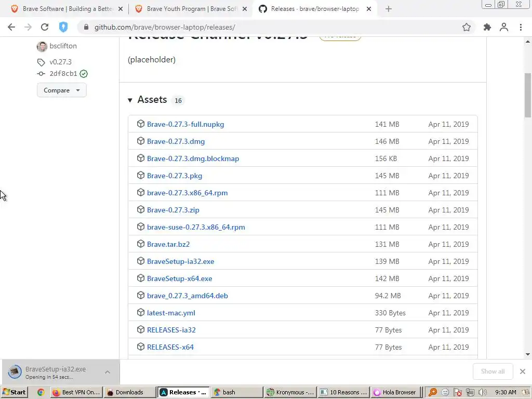Open the Compare dropdown
Viewport: 532px width, 399px height.
[x=62, y=90]
